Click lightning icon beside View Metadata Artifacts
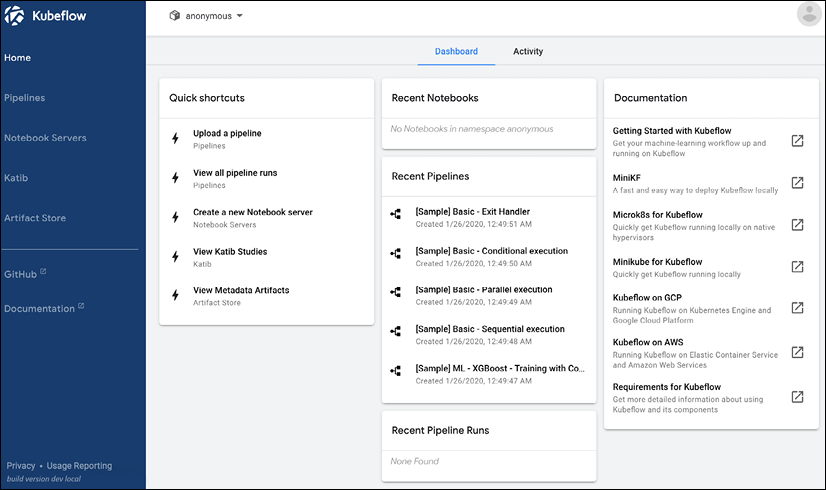Image resolution: width=826 pixels, height=490 pixels. pos(175,295)
